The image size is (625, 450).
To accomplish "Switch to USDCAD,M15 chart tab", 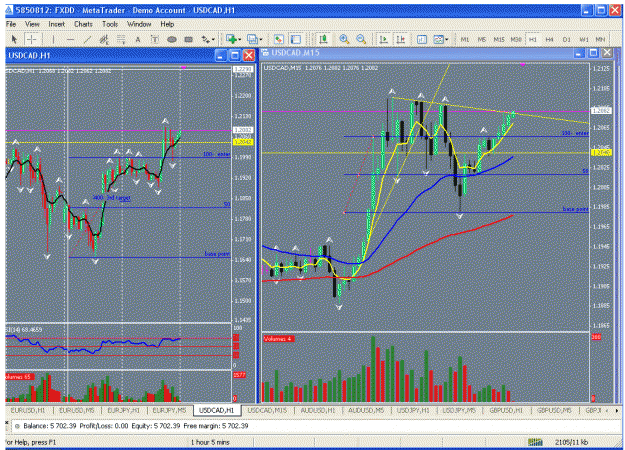I will pos(267,410).
